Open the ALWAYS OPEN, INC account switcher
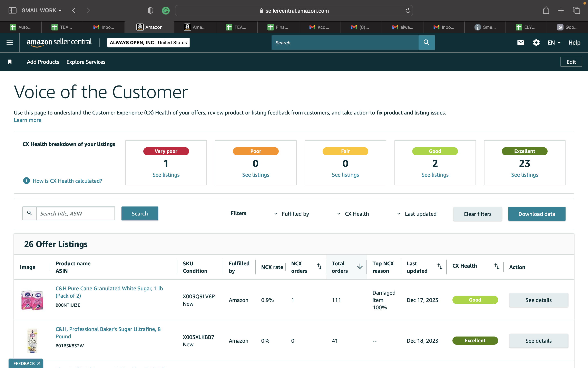588x368 pixels. [x=148, y=43]
